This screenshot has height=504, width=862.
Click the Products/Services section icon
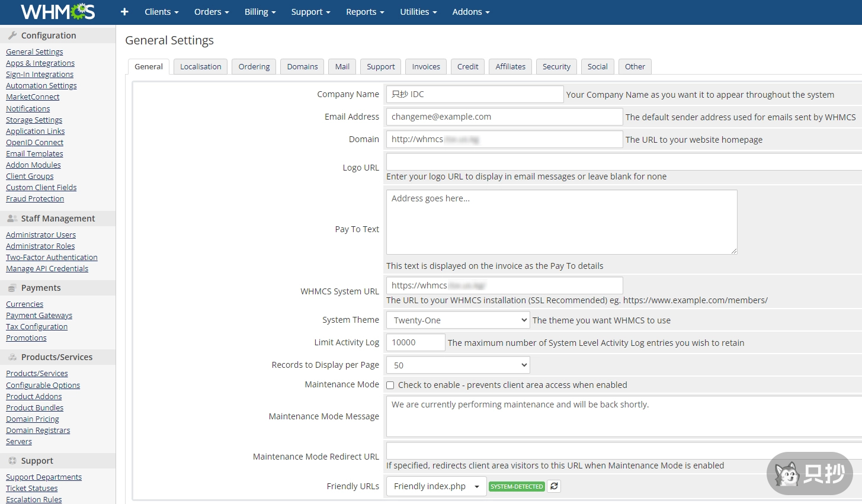pyautogui.click(x=12, y=357)
